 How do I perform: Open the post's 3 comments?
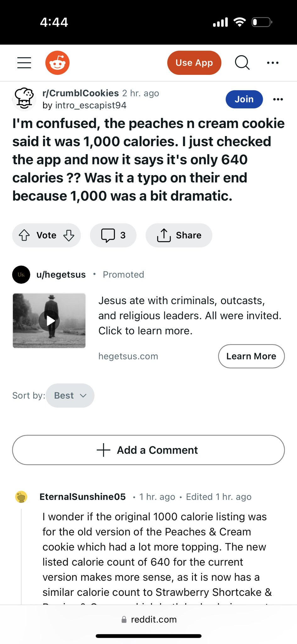[113, 235]
